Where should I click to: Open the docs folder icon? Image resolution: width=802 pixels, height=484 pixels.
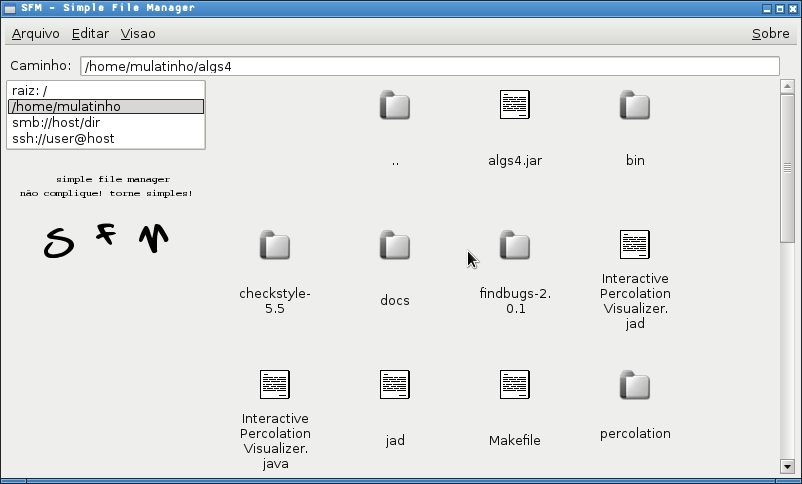[395, 245]
